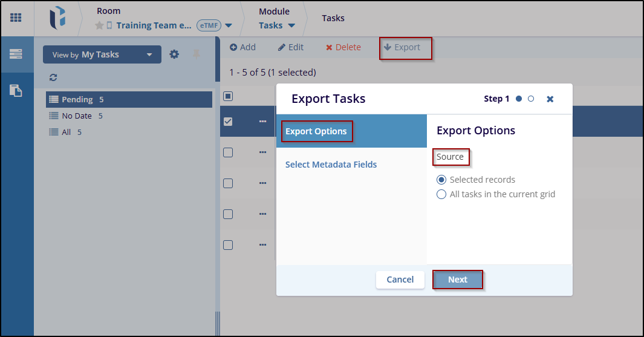Select the 'Export Options' step tab
The height and width of the screenshot is (337, 644).
click(316, 131)
